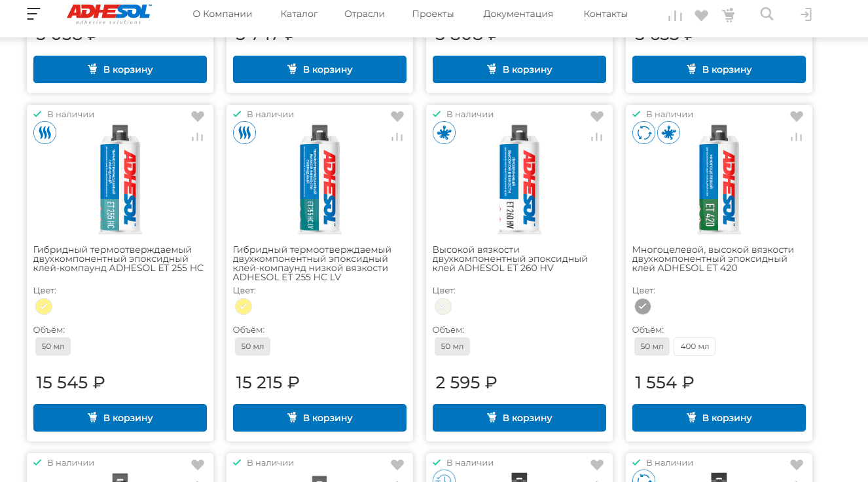Image resolution: width=868 pixels, height=482 pixels.
Task: Open the shopping cart in header
Action: coord(728,15)
